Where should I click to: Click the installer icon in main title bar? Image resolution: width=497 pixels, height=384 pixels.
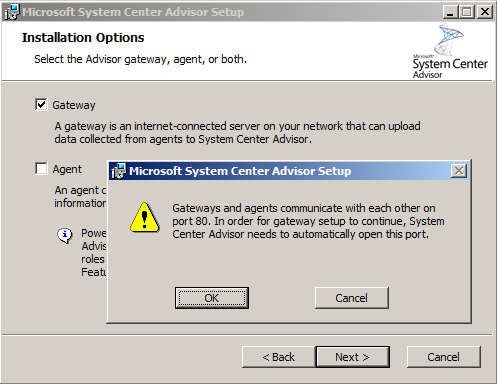(12, 12)
